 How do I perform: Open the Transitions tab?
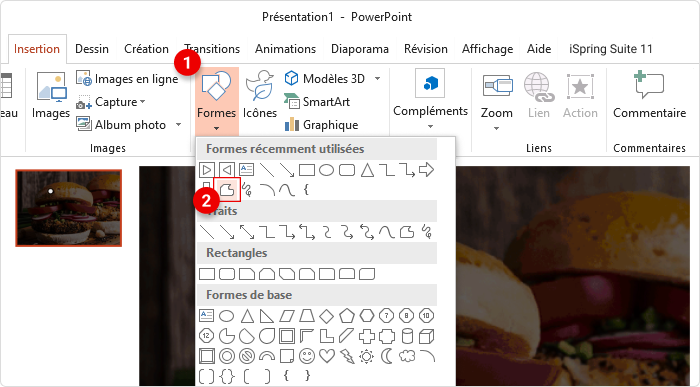(x=212, y=49)
